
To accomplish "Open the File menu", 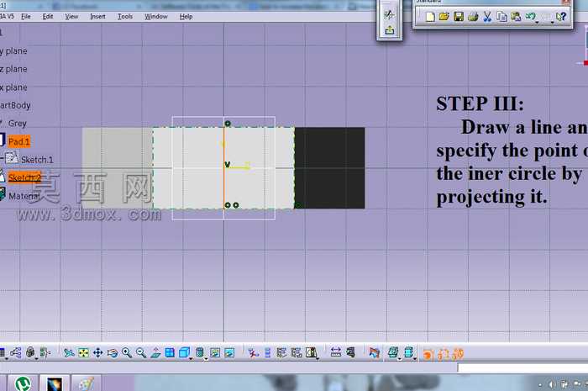I will point(26,17).
